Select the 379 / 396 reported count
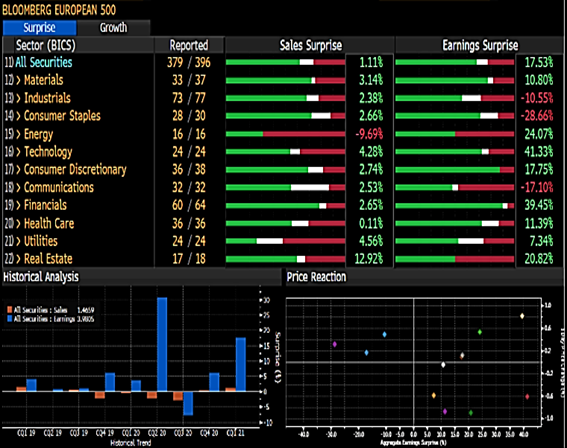The height and width of the screenshot is (448, 567). tap(189, 62)
